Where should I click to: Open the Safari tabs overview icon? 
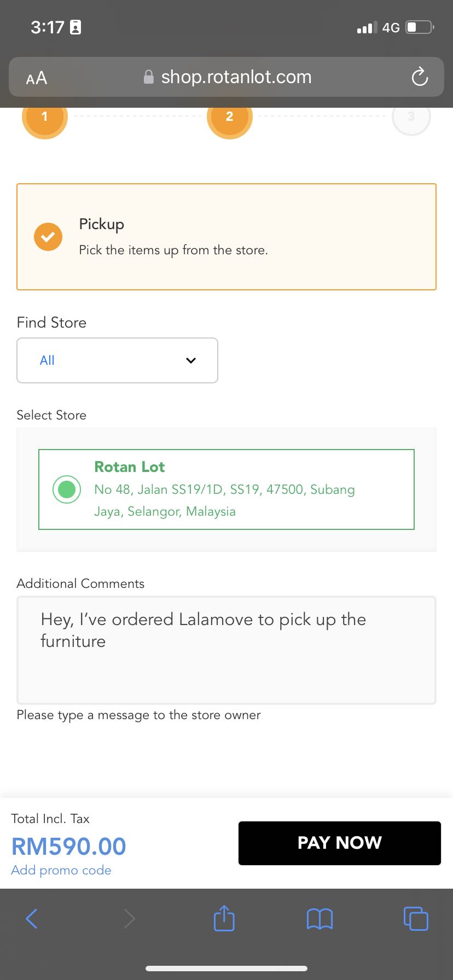click(x=415, y=918)
